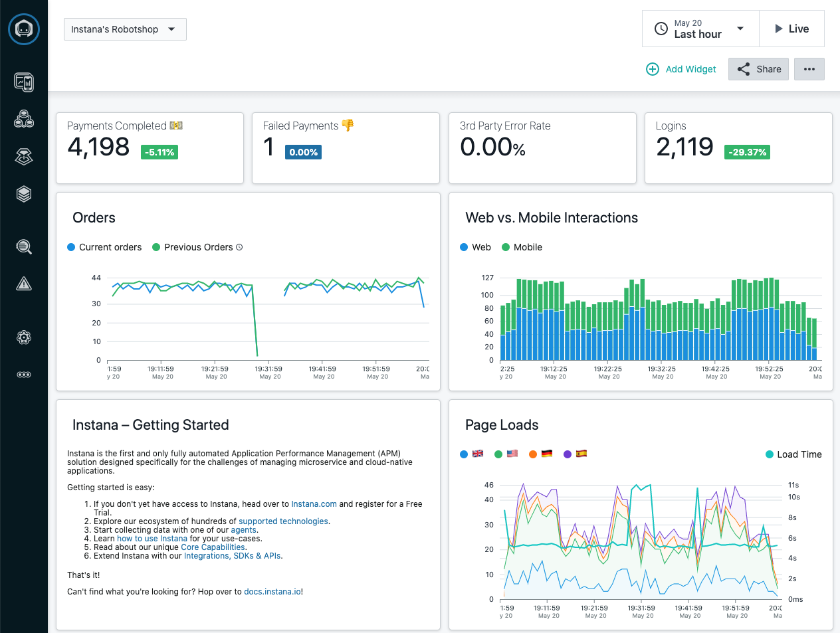This screenshot has width=840, height=633.
Task: Open Analytics with the magnifier icon
Action: point(24,246)
